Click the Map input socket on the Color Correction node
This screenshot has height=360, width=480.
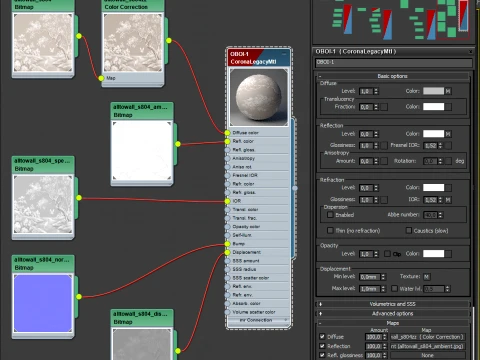tap(101, 78)
